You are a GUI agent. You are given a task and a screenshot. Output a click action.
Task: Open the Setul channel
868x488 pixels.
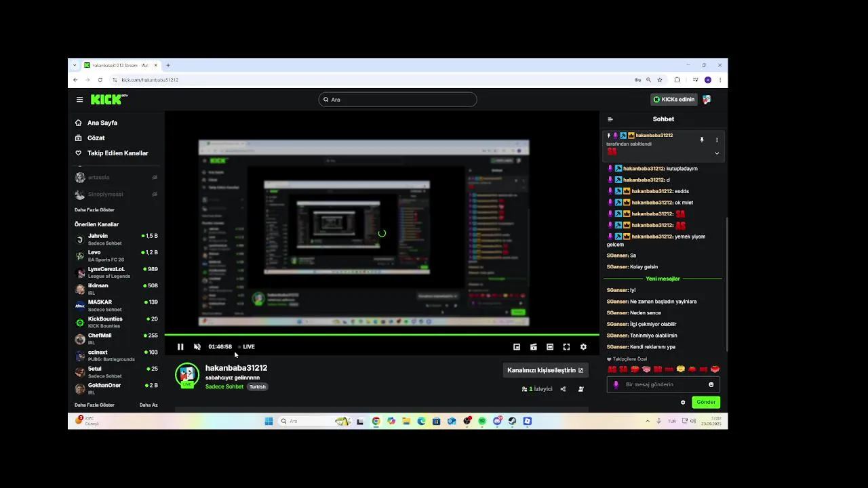(x=116, y=372)
